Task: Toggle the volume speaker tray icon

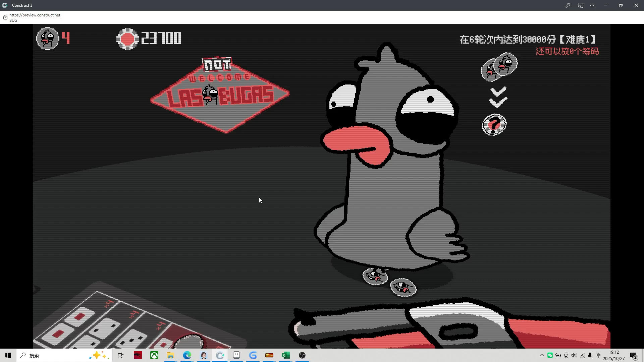Action: tap(574, 355)
